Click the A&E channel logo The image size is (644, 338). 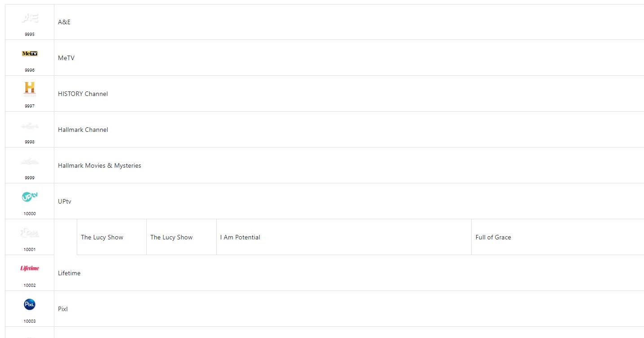30,18
